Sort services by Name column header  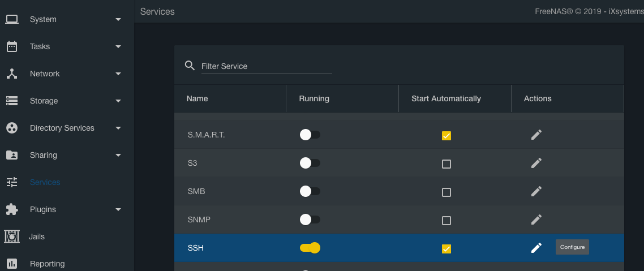(x=198, y=98)
